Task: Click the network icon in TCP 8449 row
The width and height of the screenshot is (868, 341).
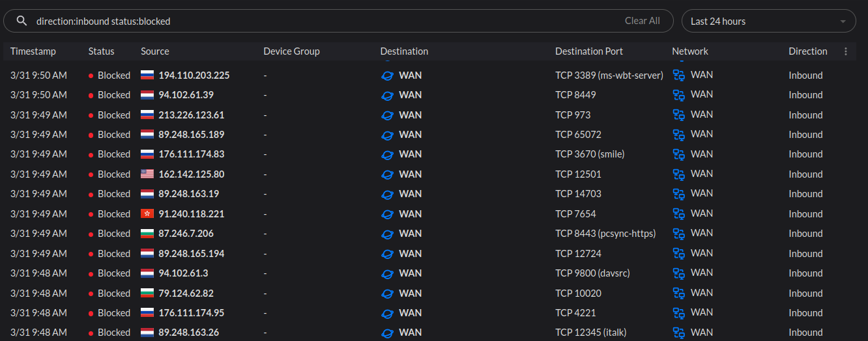Action: (678, 95)
